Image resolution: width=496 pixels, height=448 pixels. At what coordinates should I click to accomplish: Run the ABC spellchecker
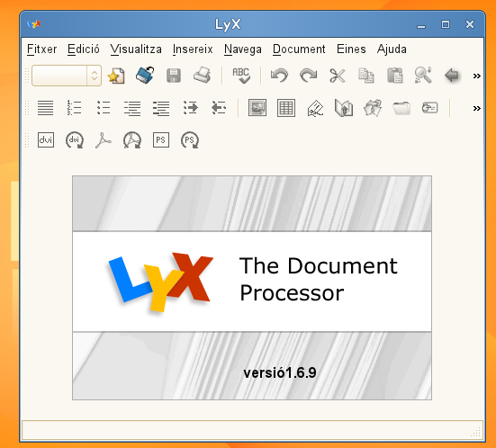tap(241, 76)
